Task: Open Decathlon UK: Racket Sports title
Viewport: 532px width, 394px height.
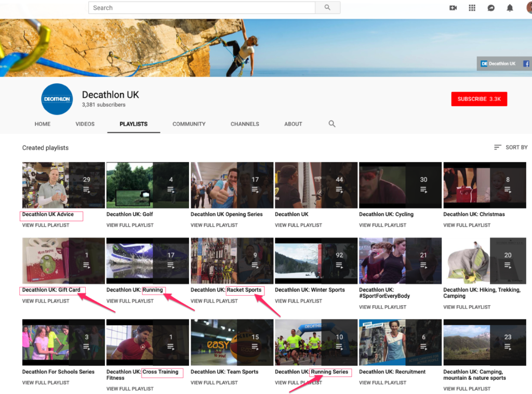Action: pos(226,290)
